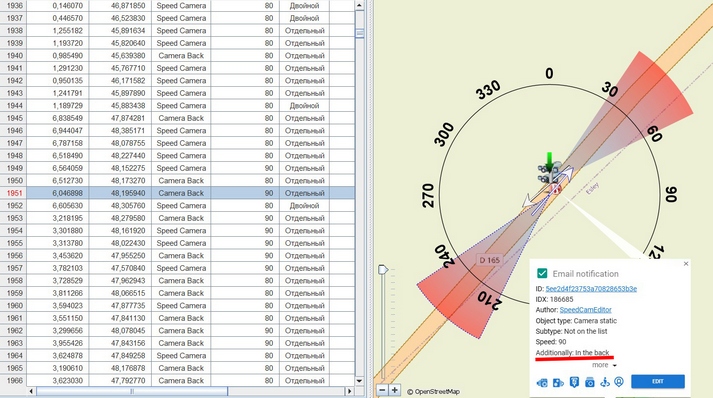The width and height of the screenshot is (713, 398).
Task: Open the camera ID hyperlink
Action: 591,289
